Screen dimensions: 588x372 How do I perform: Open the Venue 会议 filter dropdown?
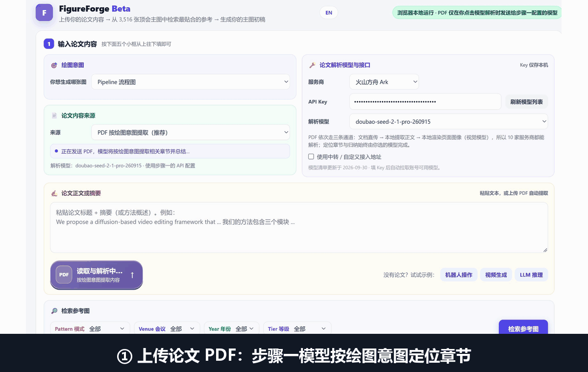click(x=167, y=329)
